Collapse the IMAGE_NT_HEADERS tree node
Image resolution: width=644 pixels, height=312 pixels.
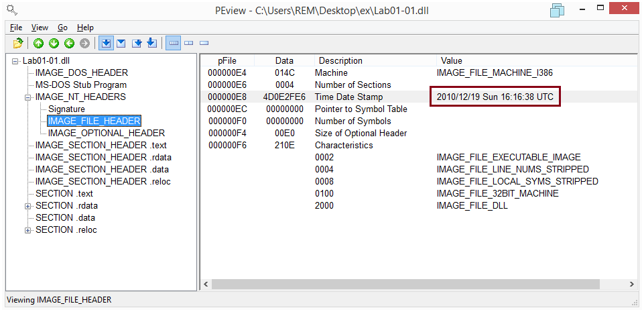click(x=28, y=97)
